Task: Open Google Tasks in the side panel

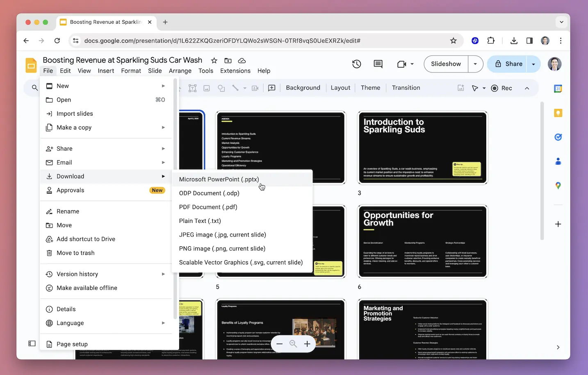Action: coord(558,137)
